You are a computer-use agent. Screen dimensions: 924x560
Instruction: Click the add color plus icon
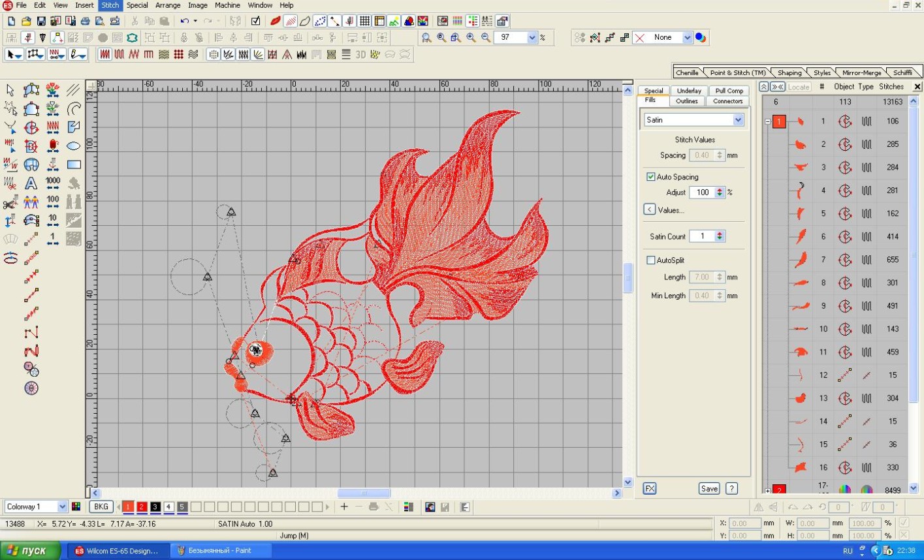(344, 506)
